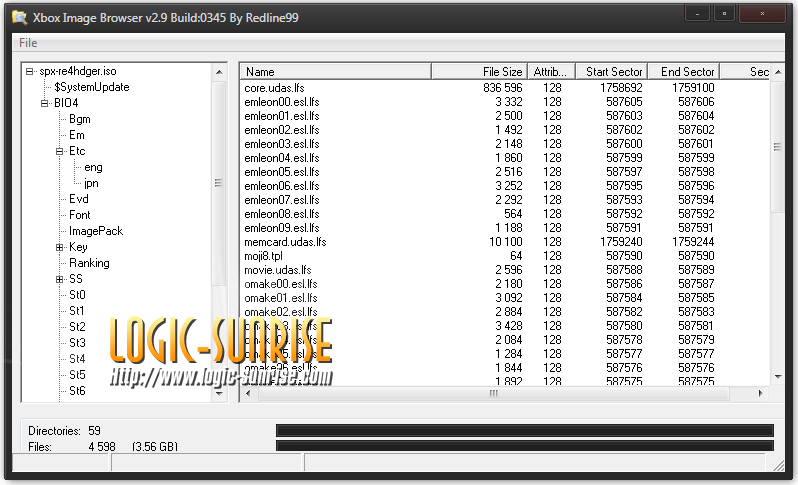Sort by the Start Sector column header
The height and width of the screenshot is (485, 798).
click(x=611, y=72)
